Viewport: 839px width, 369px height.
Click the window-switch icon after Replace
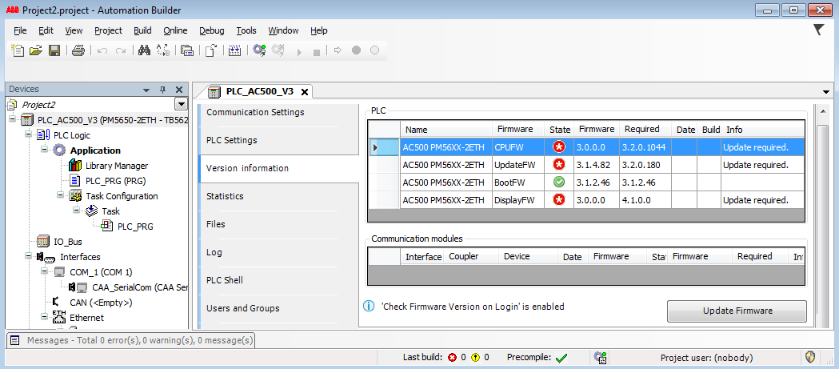pos(187,50)
